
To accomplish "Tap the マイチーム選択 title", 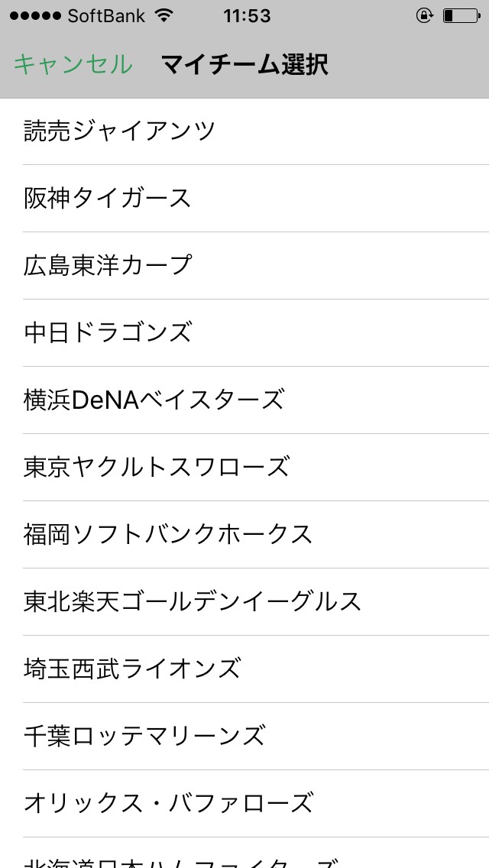I will 244,65.
